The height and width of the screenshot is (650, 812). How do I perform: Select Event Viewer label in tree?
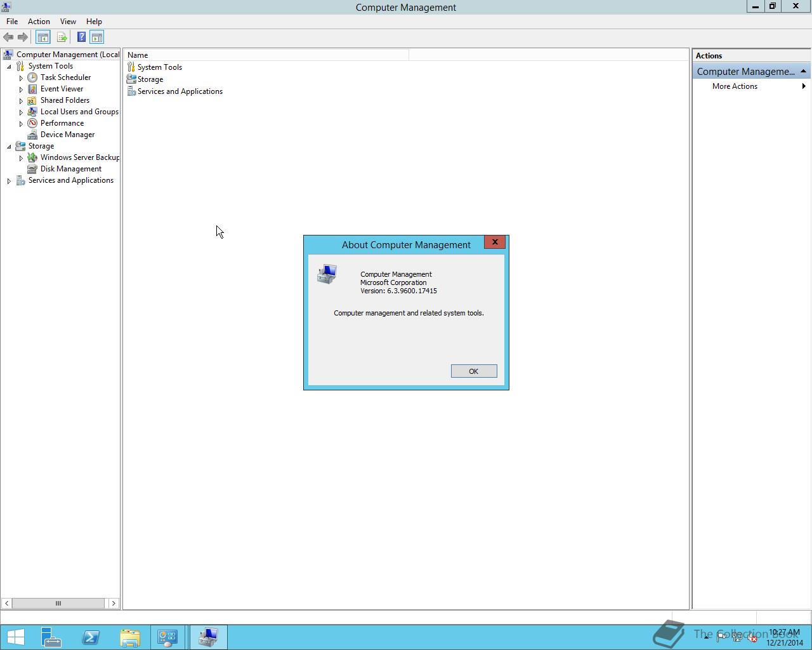point(62,89)
